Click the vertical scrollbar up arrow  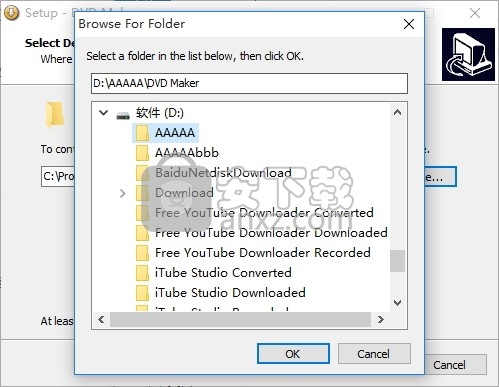[x=397, y=112]
